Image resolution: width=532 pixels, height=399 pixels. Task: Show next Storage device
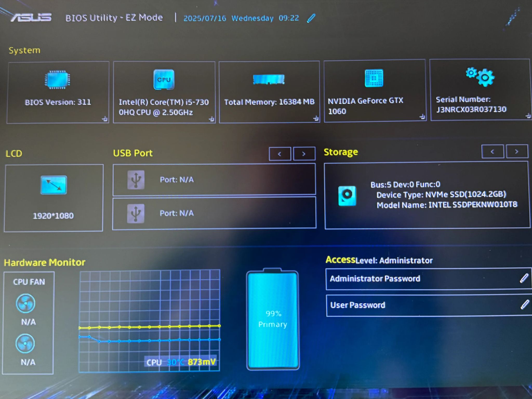(x=517, y=151)
